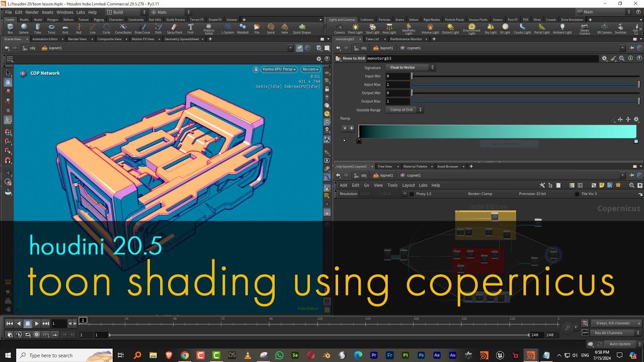This screenshot has height=362, width=644.
Task: Open Signature Float to Vector dropdown
Action: pyautogui.click(x=411, y=67)
